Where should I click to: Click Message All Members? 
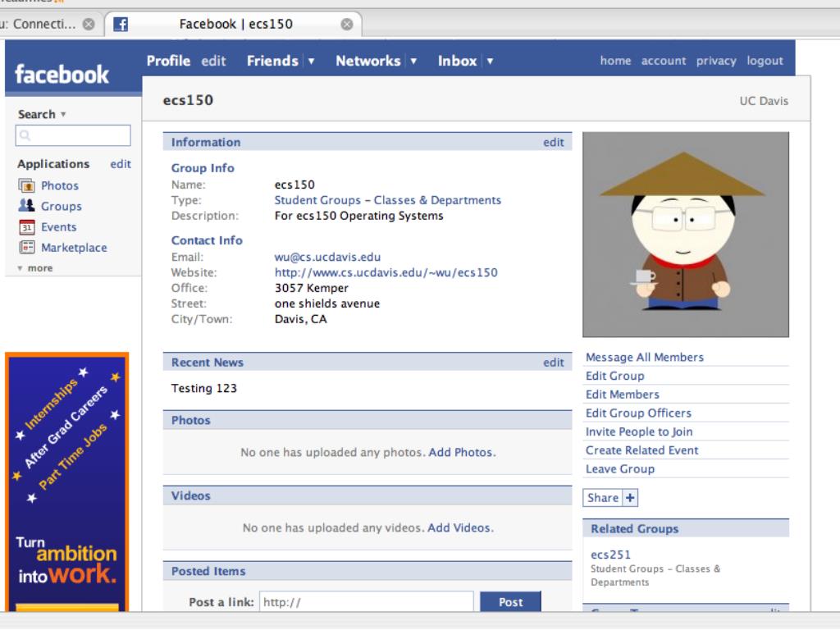pos(645,358)
